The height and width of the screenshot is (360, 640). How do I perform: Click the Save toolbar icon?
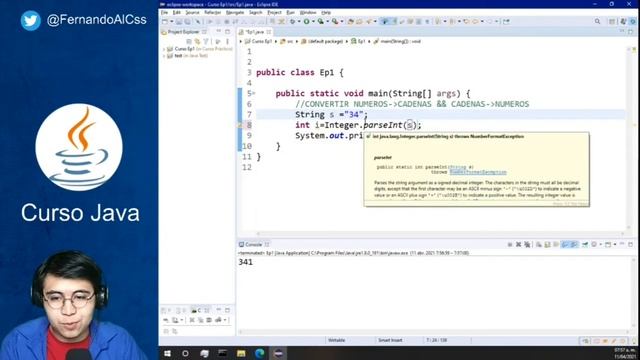[178, 21]
